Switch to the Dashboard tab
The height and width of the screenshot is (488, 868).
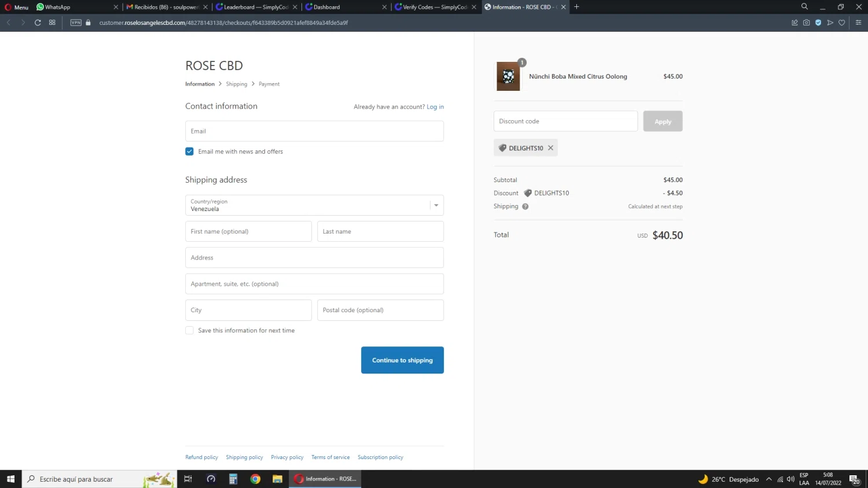click(345, 7)
